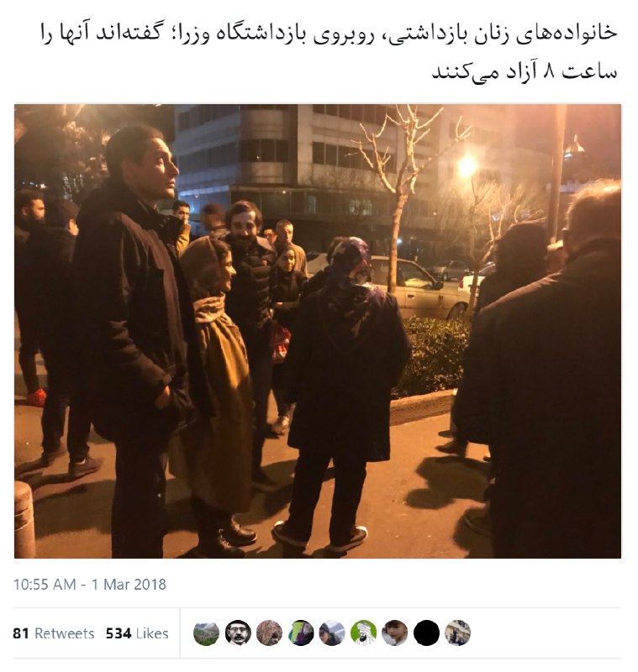The height and width of the screenshot is (672, 638).
Task: Click the brownish rocky texture avatar
Action: [269, 633]
